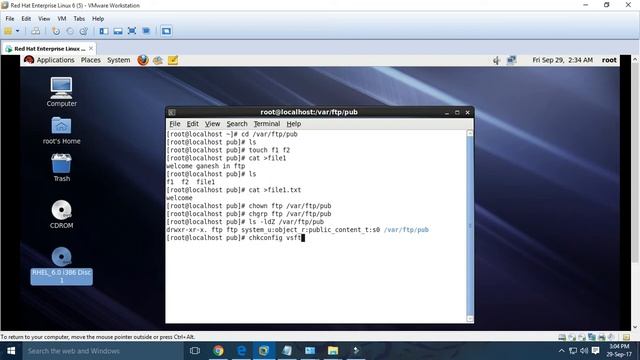The image size is (640, 360).
Task: Show hidden tray icons chevron
Action: coord(562,351)
